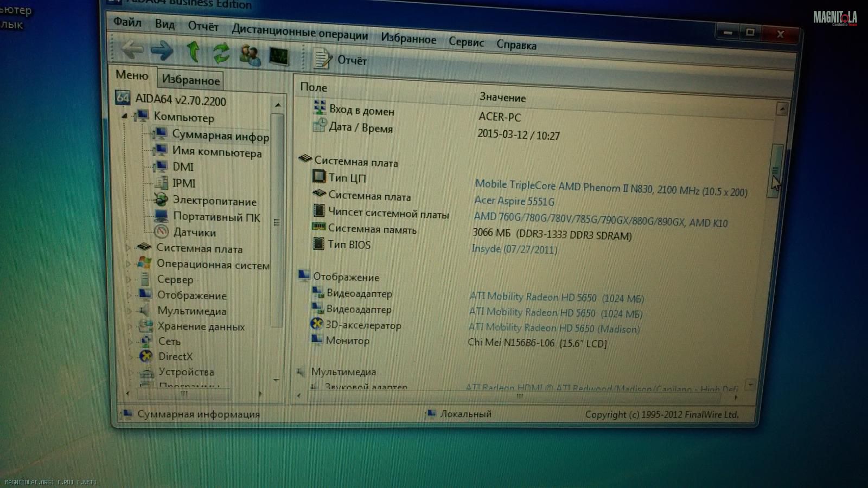This screenshot has height=488, width=868.
Task: Click the Forward arrow toolbar icon
Action: [x=162, y=51]
